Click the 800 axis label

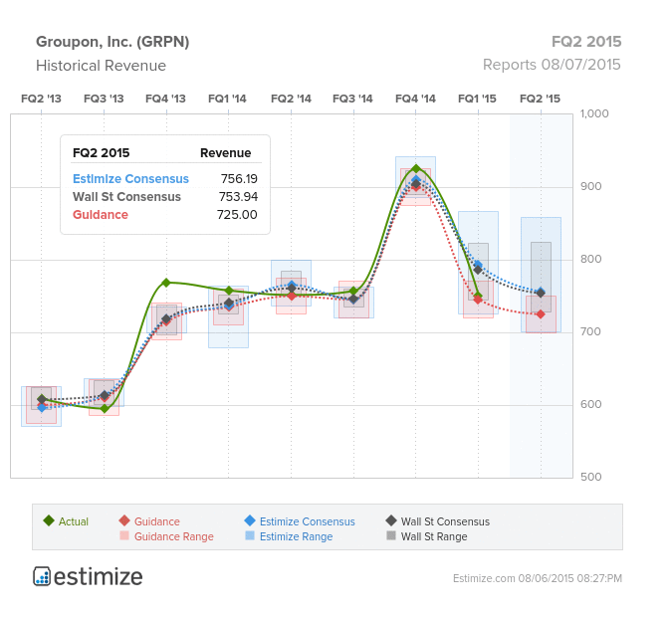click(x=591, y=259)
